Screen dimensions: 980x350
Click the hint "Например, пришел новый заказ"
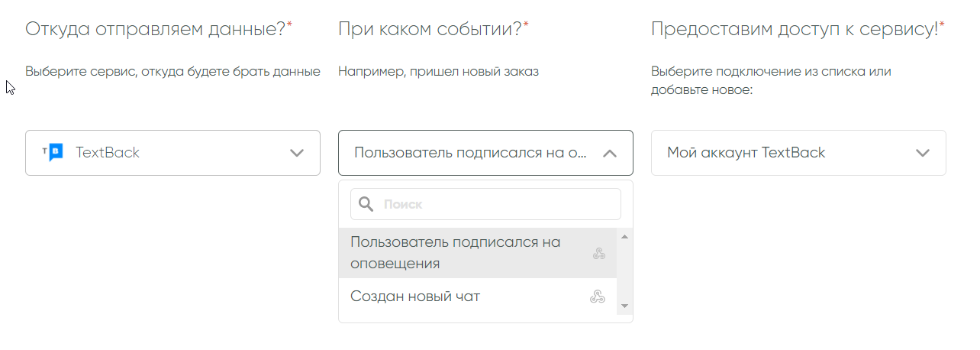pos(438,72)
